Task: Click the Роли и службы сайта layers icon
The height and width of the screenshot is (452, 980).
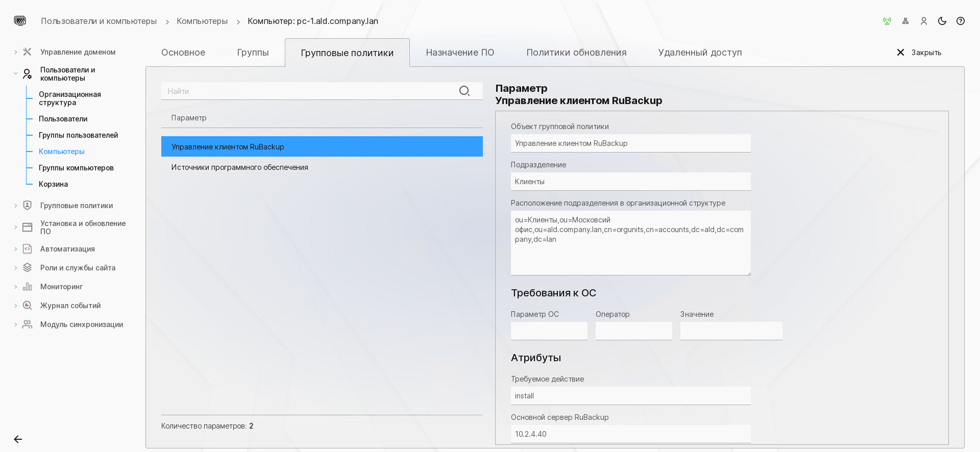Action: (x=28, y=268)
